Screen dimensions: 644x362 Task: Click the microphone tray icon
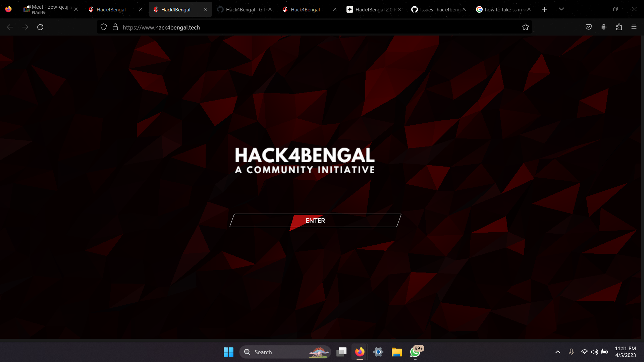tap(571, 352)
